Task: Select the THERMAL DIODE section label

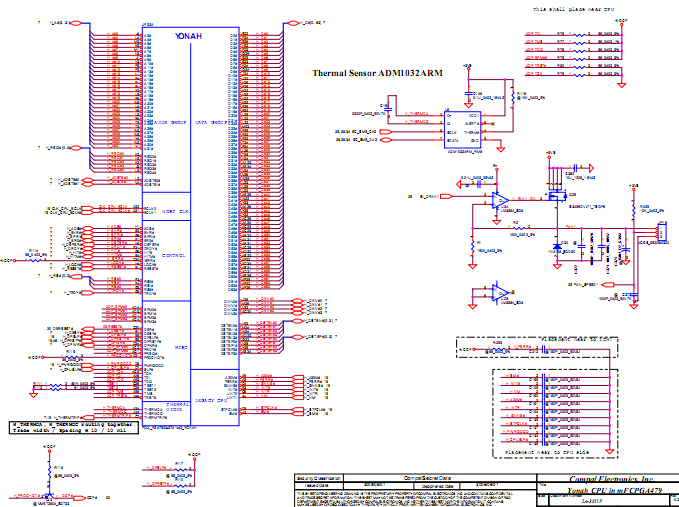Action: pos(178,406)
